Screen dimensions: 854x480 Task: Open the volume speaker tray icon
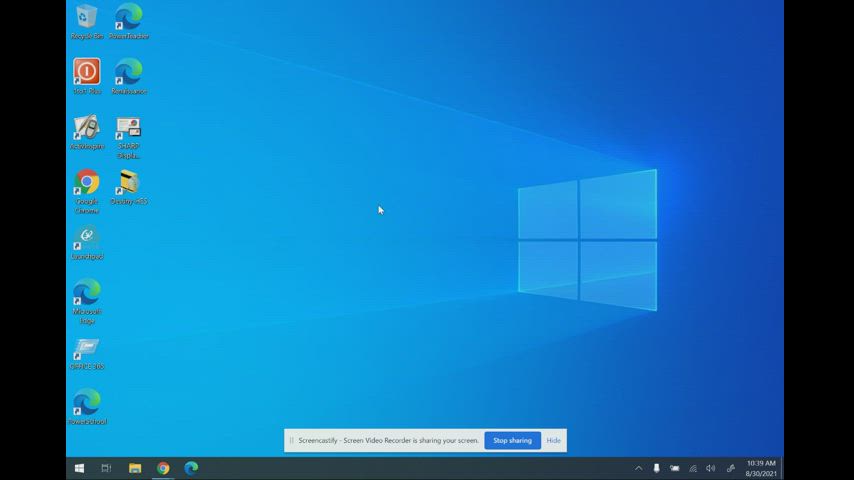pos(711,468)
